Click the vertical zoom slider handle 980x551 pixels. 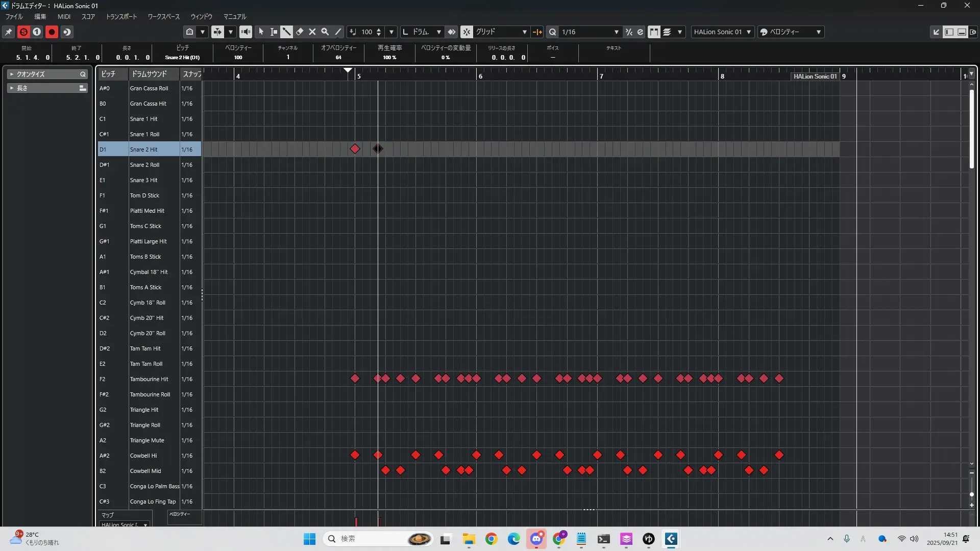(x=971, y=494)
